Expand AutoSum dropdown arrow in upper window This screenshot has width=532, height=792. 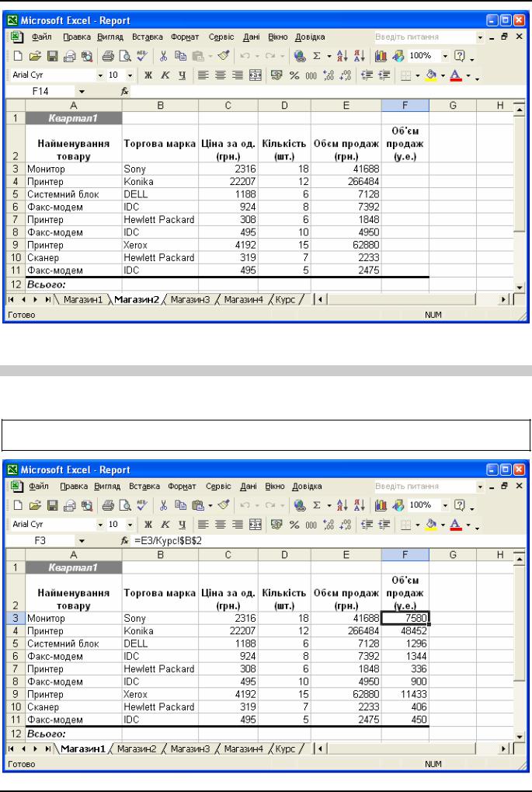point(329,56)
